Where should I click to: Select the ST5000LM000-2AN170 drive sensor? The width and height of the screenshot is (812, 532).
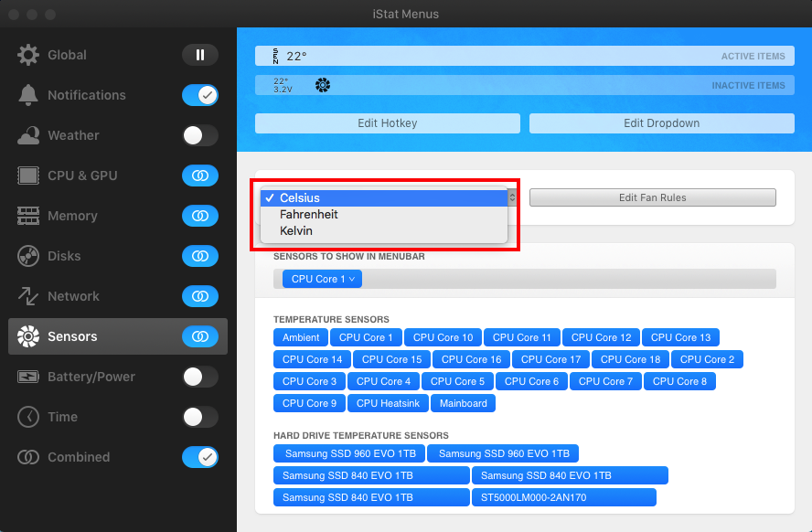point(564,497)
